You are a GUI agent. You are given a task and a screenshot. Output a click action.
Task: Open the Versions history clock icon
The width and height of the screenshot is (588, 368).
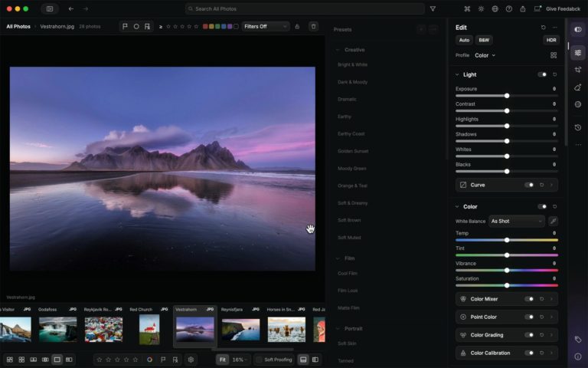578,128
